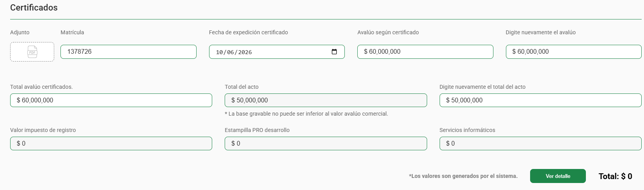Screen dimensions: 644x190
Task: Select the Estampilla PRO desarrollo field
Action: click(326, 143)
